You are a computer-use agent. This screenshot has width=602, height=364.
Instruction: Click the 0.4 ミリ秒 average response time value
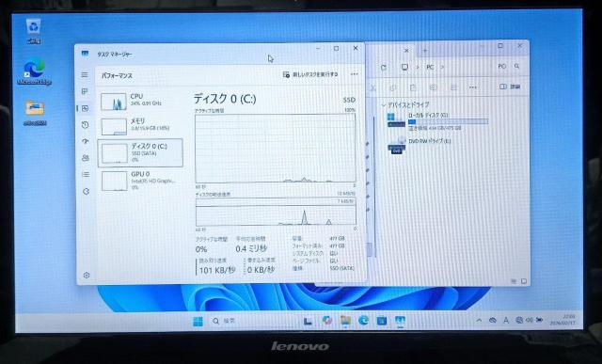click(x=251, y=249)
